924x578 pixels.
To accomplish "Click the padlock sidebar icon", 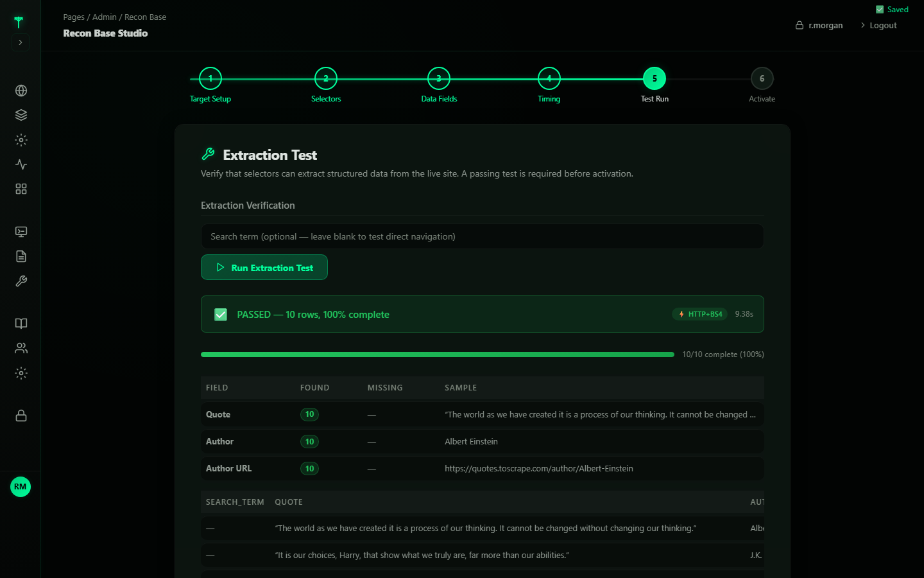I will click(21, 416).
